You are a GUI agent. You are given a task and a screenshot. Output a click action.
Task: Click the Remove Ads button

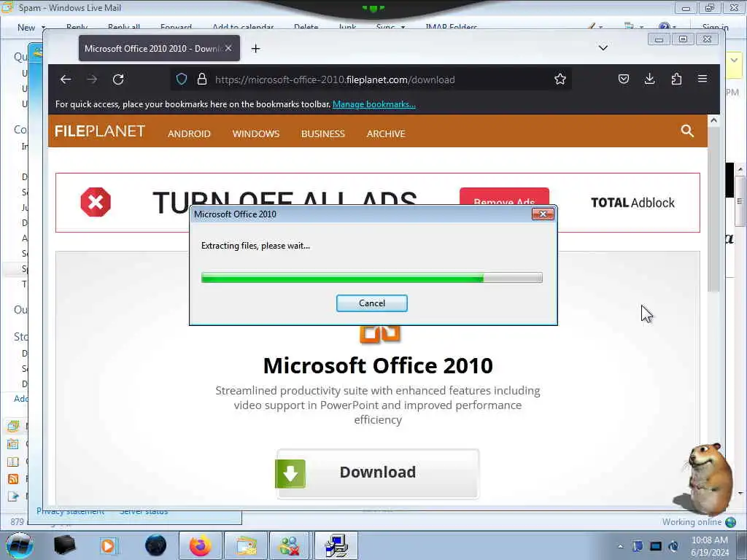pos(504,196)
